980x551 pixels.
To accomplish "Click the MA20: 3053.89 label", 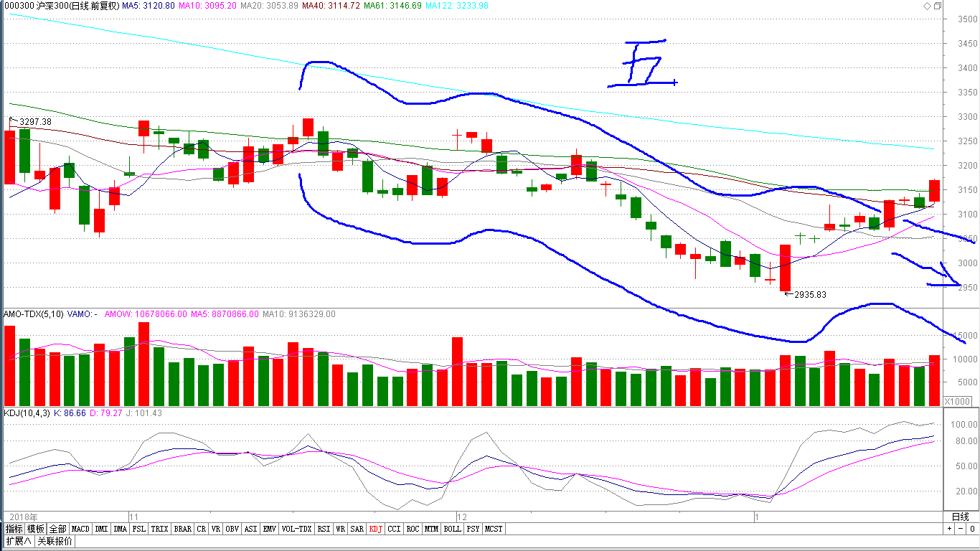I will tap(270, 6).
